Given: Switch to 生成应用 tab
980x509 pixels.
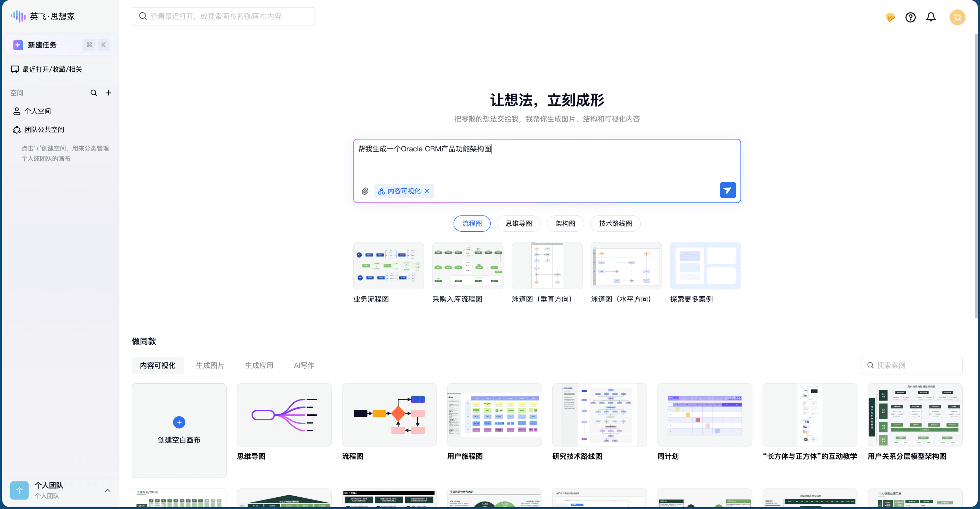Looking at the screenshot, I should point(259,365).
